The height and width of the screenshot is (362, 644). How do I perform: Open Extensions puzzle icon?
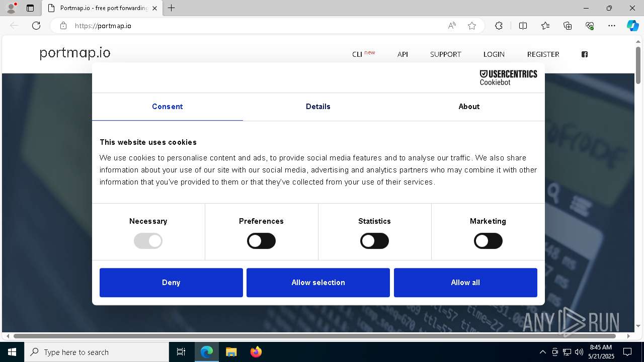point(499,26)
